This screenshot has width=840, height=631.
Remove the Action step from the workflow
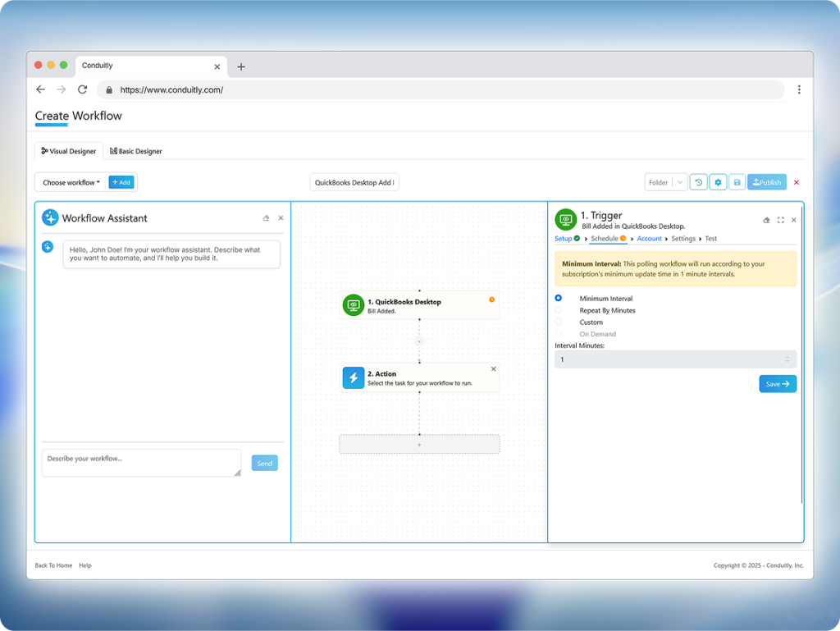tap(493, 369)
